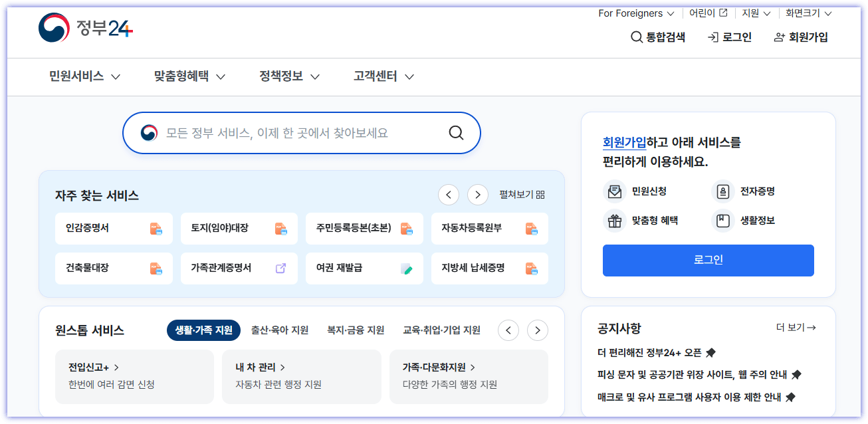This screenshot has height=424, width=868.
Task: Click the 회원가입 person icon in header
Action: pyautogui.click(x=780, y=37)
